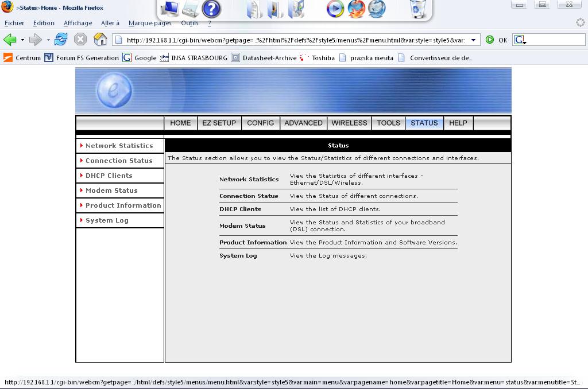
Task: Switch to the HOME router tab
Action: pos(180,123)
